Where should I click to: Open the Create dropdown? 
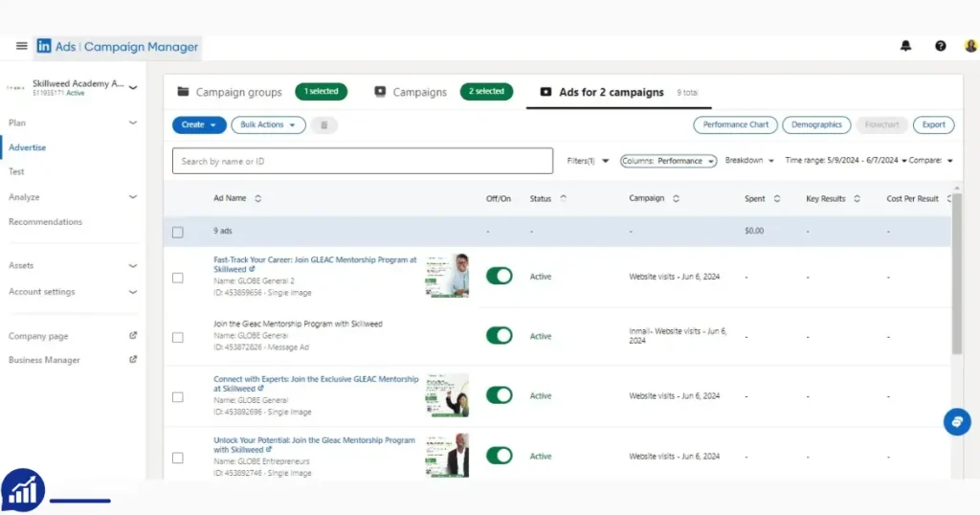[x=199, y=125]
